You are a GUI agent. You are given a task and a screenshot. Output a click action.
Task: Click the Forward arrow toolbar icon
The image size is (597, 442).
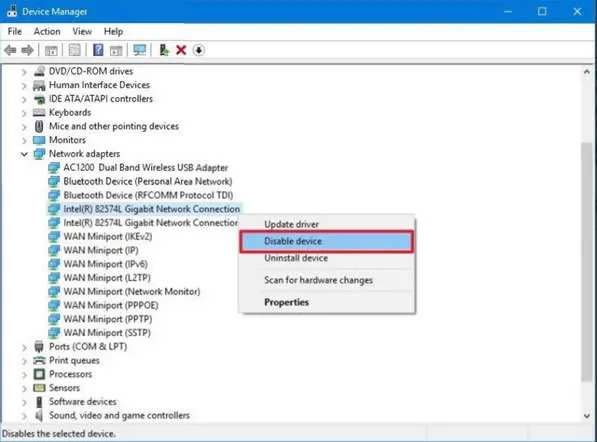coord(27,50)
